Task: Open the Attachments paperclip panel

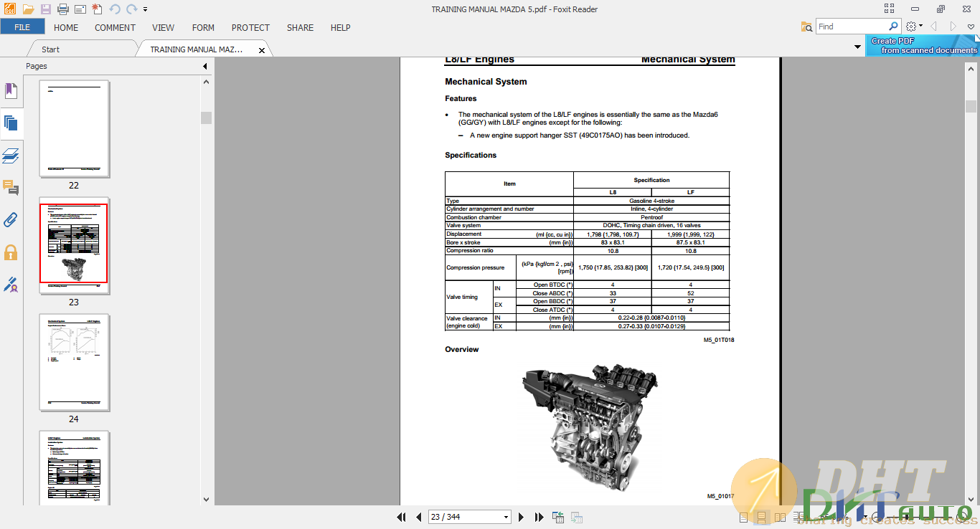Action: point(11,219)
